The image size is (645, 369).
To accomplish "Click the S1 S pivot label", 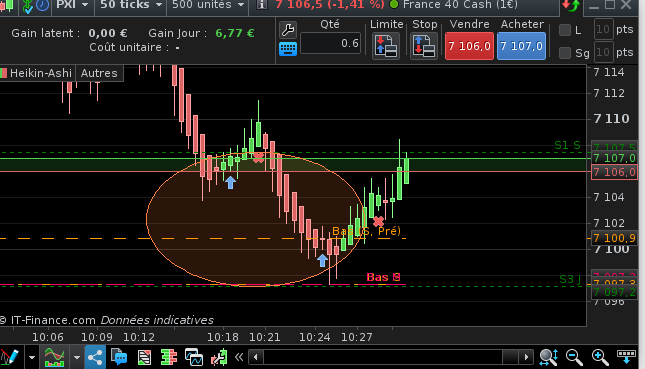I will (x=567, y=145).
